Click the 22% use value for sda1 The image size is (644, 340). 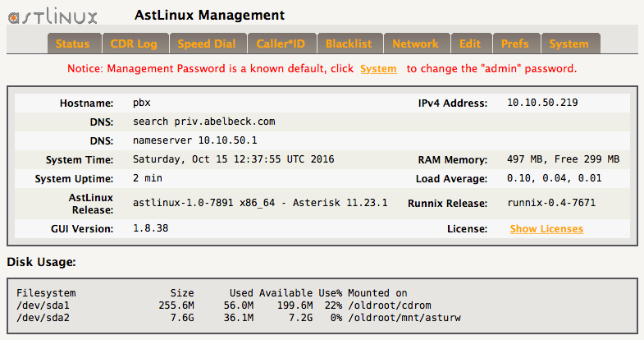coord(333,306)
